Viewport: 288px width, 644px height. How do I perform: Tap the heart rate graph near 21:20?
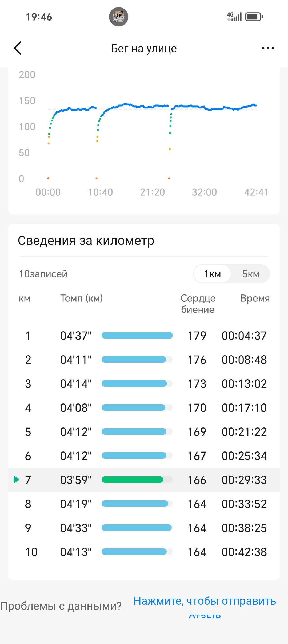point(153,107)
